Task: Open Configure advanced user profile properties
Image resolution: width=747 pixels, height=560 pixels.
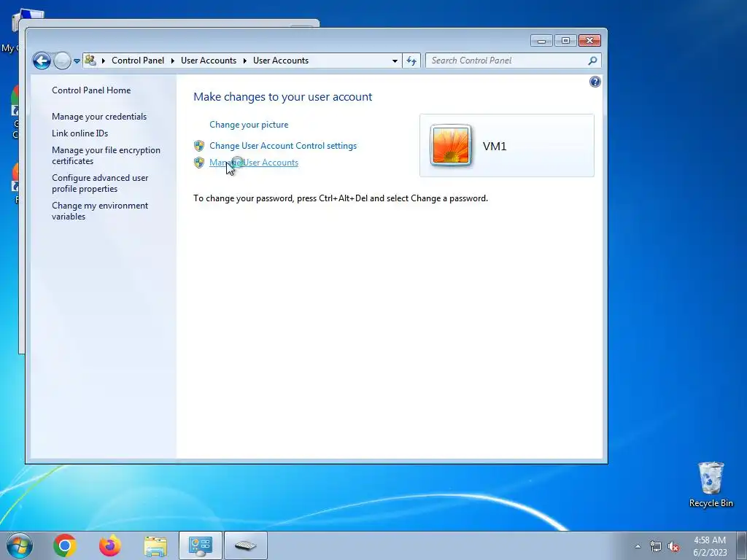Action: [x=100, y=183]
